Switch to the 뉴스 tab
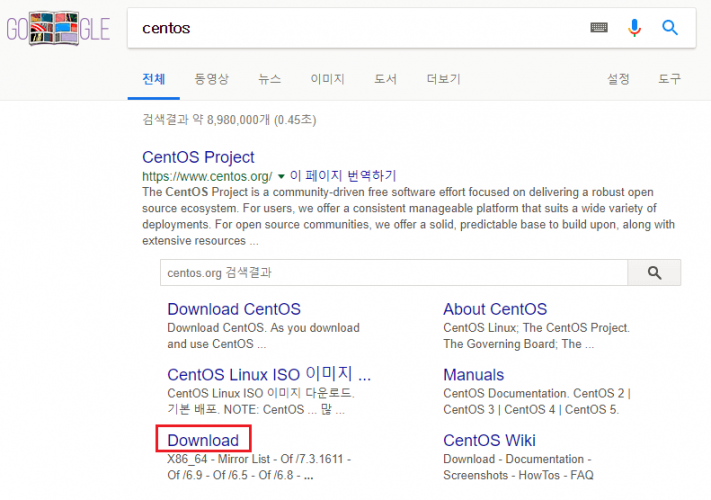Screen dimensions: 711x500 point(269,79)
